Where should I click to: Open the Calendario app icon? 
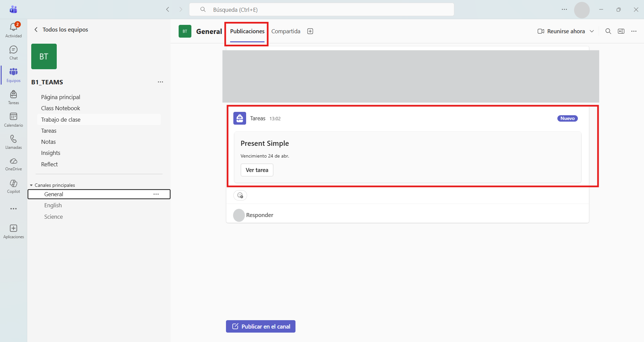pyautogui.click(x=13, y=120)
